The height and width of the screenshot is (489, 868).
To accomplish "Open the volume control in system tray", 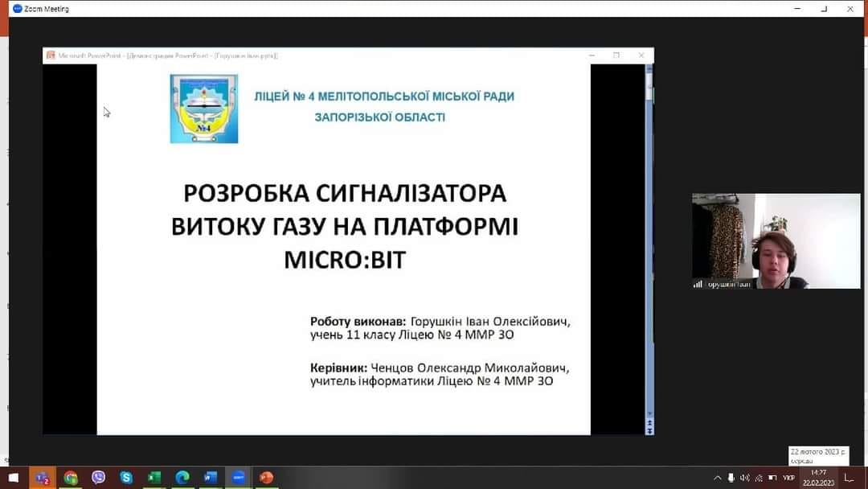I will point(744,478).
